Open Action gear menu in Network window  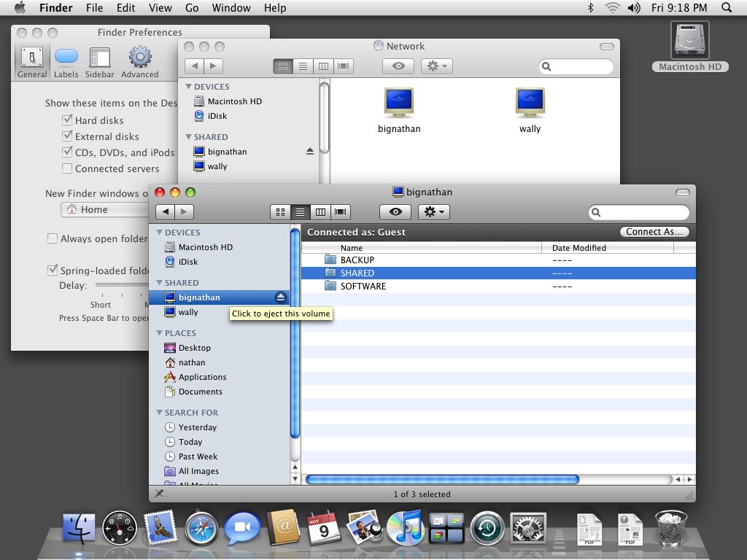(x=436, y=66)
